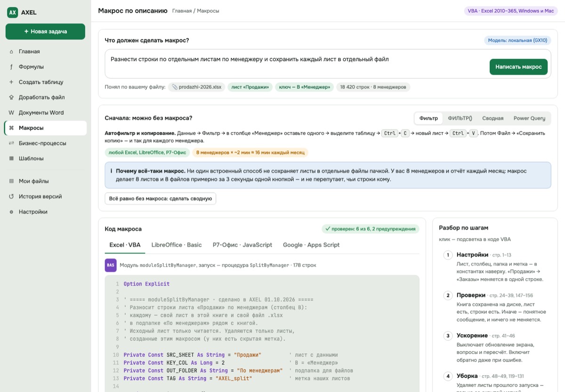Click the BAS module file icon
This screenshot has height=392, width=565.
point(111,265)
